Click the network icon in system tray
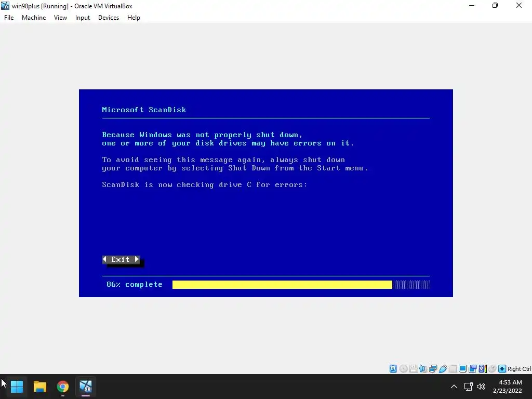Screen dimensions: 532x399 469,387
